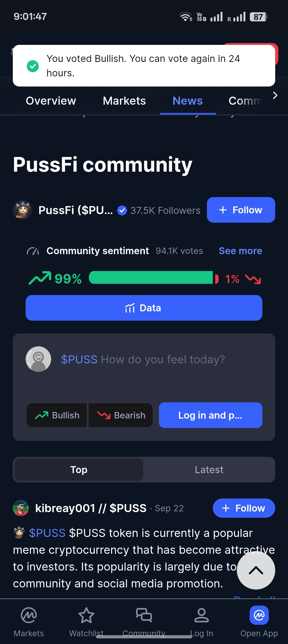Select the Top posts filter
The height and width of the screenshot is (644, 288).
pos(79,470)
